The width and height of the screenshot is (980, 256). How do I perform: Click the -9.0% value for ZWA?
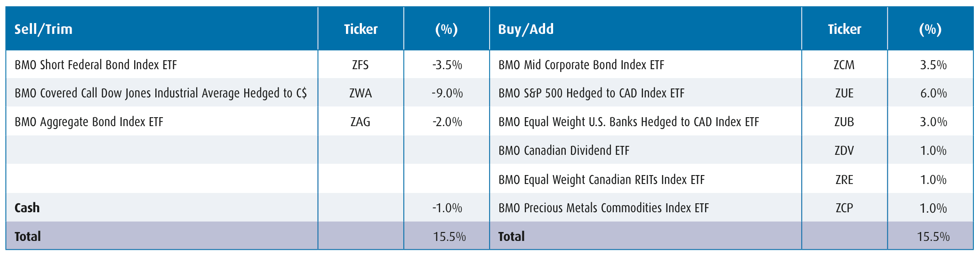pyautogui.click(x=447, y=93)
